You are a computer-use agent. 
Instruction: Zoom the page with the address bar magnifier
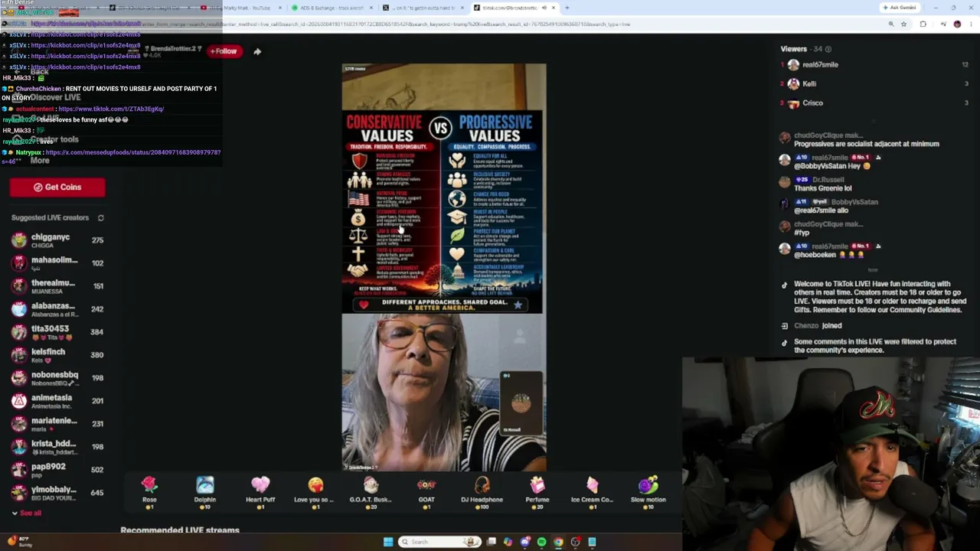(890, 24)
